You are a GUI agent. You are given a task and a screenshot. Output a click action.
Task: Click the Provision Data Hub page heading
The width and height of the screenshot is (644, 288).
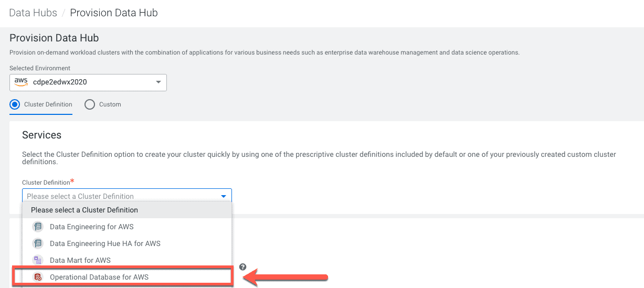click(x=54, y=38)
